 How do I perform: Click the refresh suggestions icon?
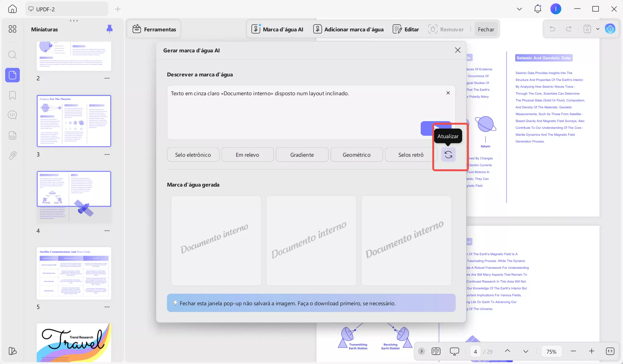click(x=448, y=155)
